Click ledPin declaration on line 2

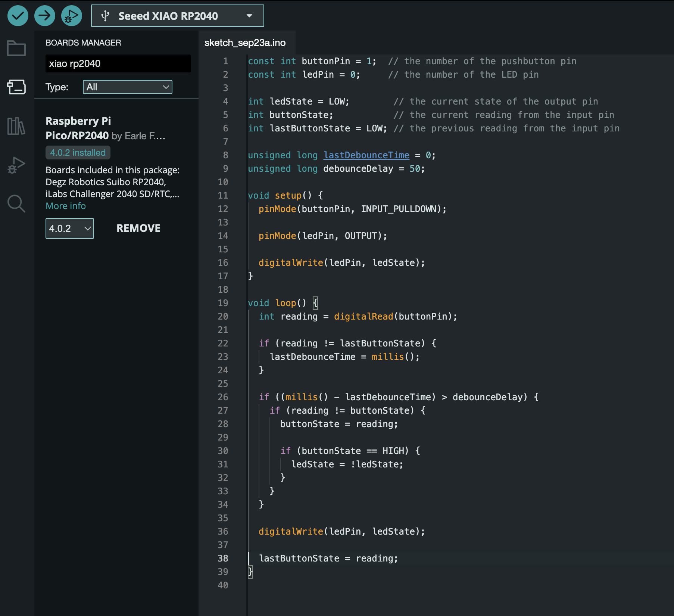[x=318, y=74]
